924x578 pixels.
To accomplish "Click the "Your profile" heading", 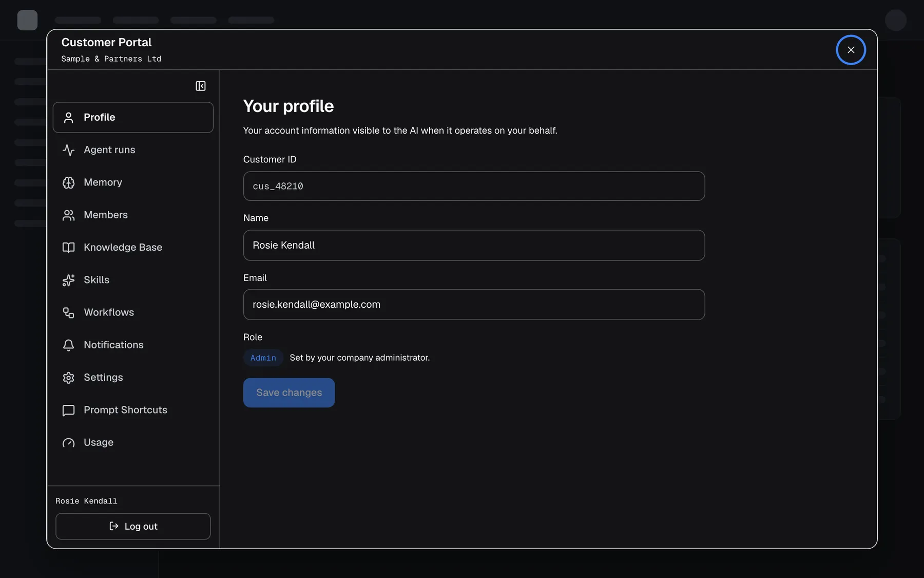I will pos(288,106).
